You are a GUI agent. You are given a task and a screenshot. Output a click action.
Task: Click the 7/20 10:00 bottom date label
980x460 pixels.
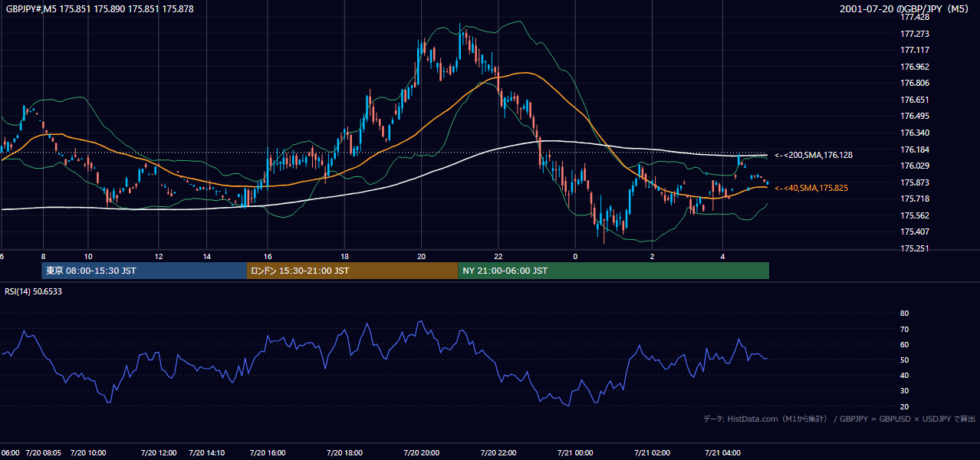[88, 452]
